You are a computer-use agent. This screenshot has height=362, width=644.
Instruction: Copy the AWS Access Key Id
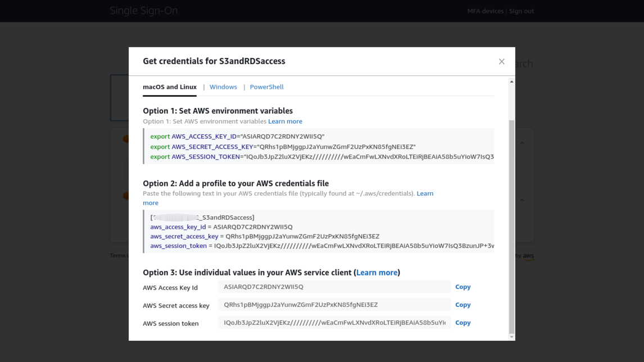coord(462,287)
